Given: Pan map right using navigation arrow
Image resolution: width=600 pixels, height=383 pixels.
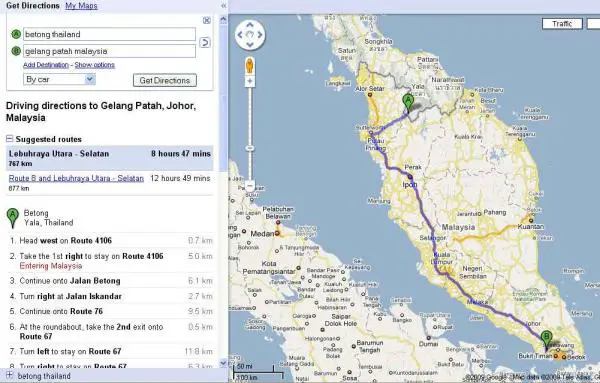Looking at the screenshot, I should point(260,35).
